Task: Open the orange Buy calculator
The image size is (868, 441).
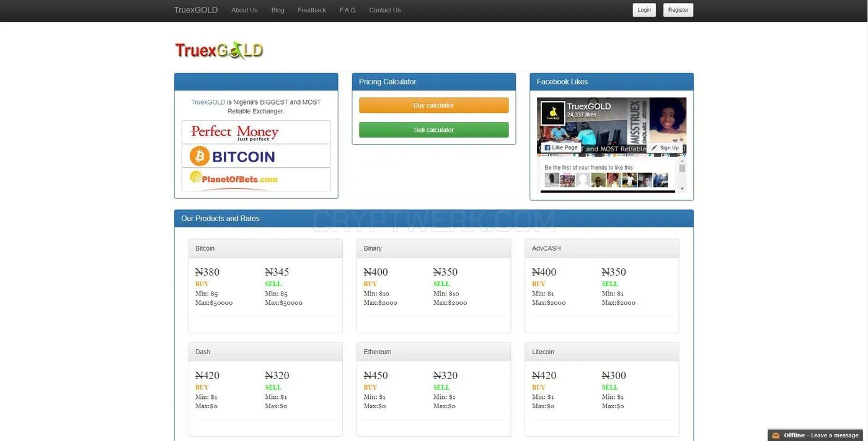Action: click(x=434, y=105)
